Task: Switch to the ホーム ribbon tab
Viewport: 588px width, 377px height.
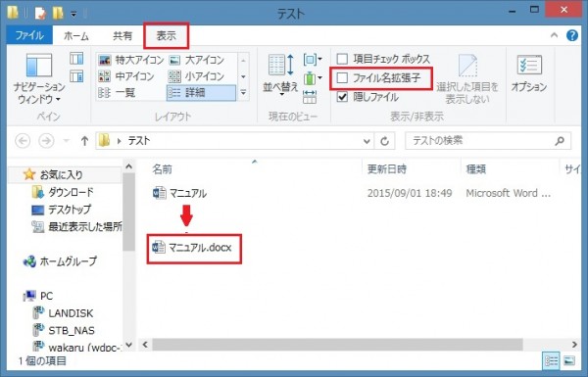Action: click(x=76, y=36)
